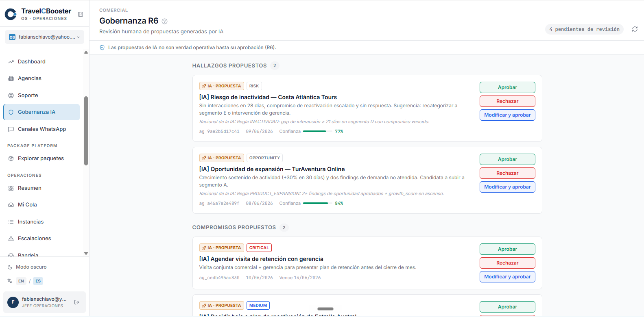Viewport: 644px width, 317px height.
Task: Click the refresh icon at top right
Action: click(x=635, y=29)
